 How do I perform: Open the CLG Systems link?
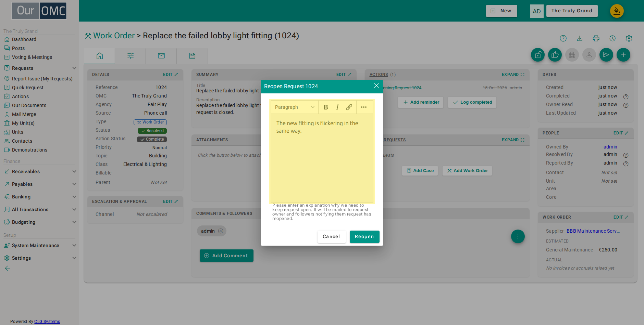(x=47, y=322)
